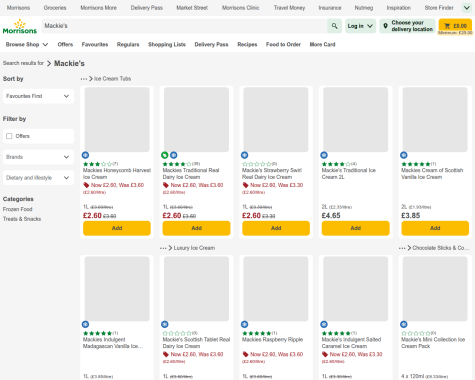Add Mackies Traditional Real Dairy Ice Cream
Screen dimensions: 475x380
tap(196, 228)
